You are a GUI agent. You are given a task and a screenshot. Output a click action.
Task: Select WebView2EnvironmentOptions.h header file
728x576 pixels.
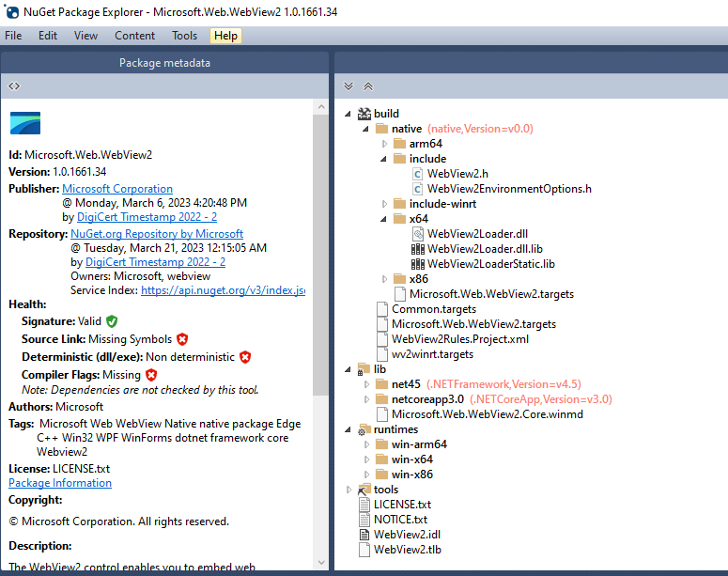pyautogui.click(x=508, y=189)
